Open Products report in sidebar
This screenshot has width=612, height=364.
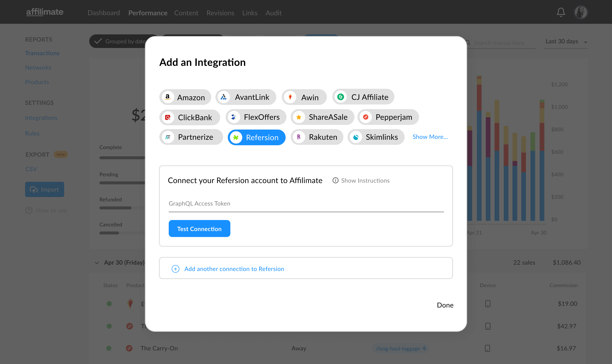pyautogui.click(x=37, y=82)
